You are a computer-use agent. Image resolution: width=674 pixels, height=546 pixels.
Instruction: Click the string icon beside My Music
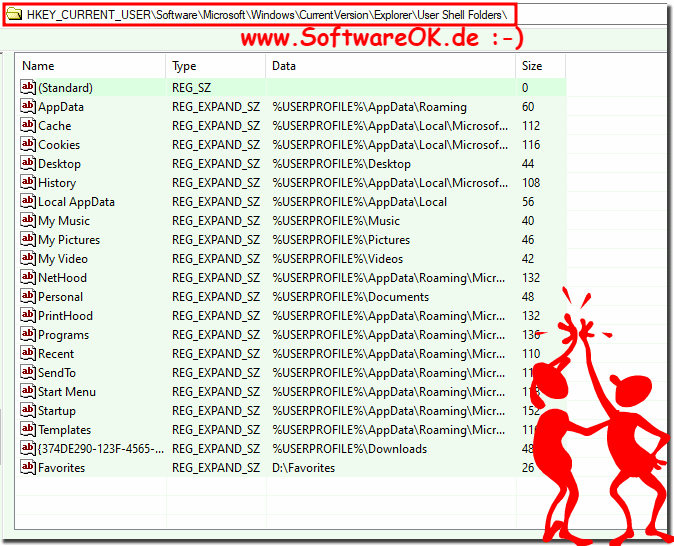28,220
